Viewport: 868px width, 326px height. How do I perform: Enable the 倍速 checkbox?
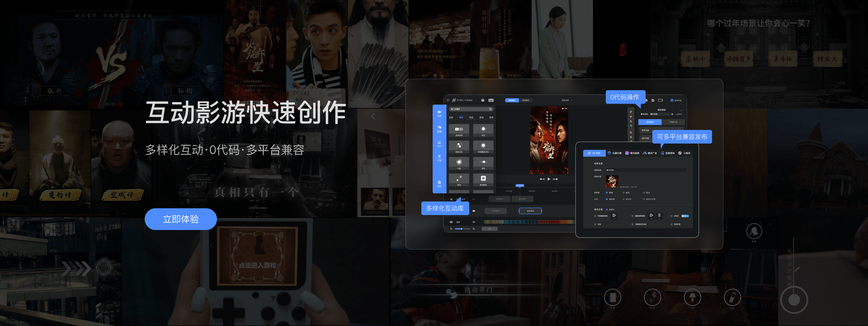pyautogui.click(x=595, y=224)
